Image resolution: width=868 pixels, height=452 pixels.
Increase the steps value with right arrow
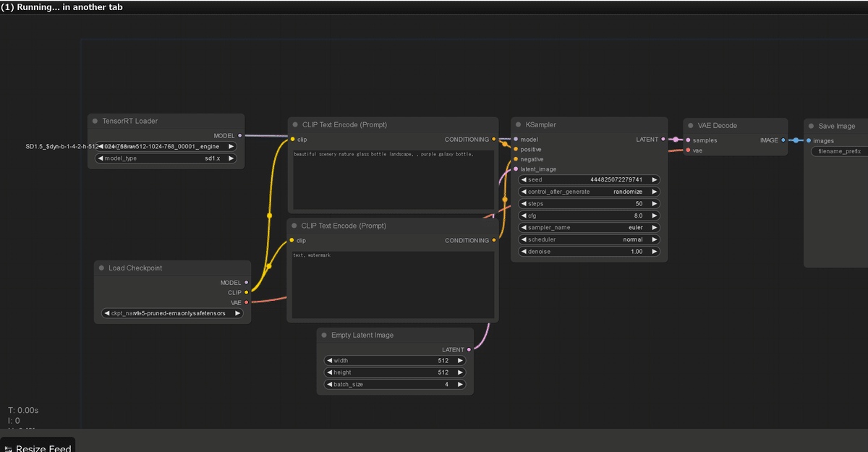tap(654, 204)
